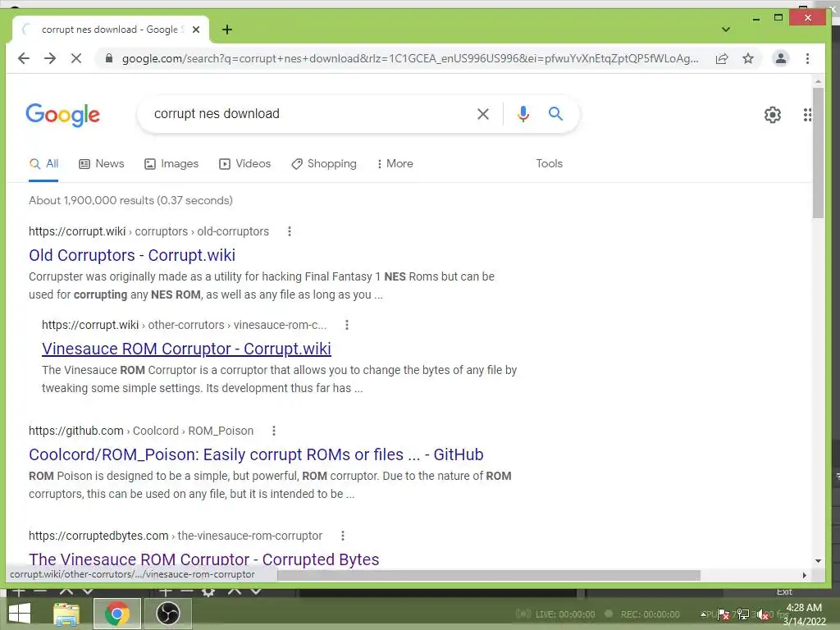The height and width of the screenshot is (630, 840).
Task: Go forward with the browser forward arrow
Action: (x=50, y=58)
